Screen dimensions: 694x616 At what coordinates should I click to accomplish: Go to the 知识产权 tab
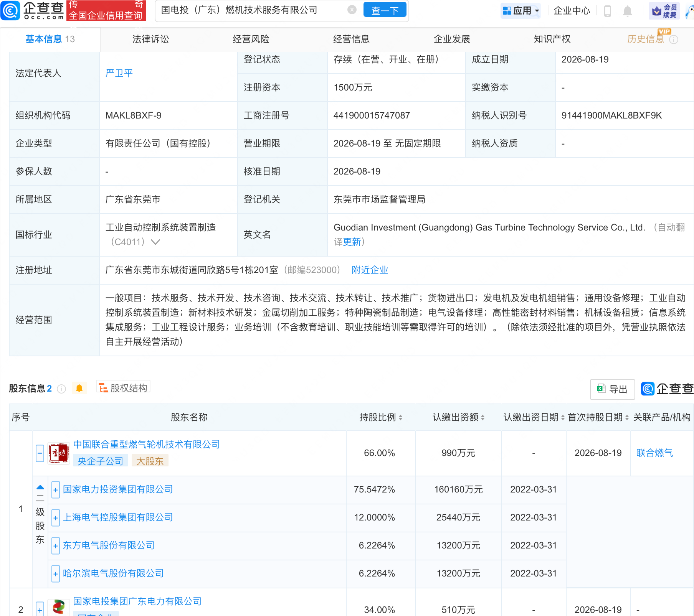552,39
